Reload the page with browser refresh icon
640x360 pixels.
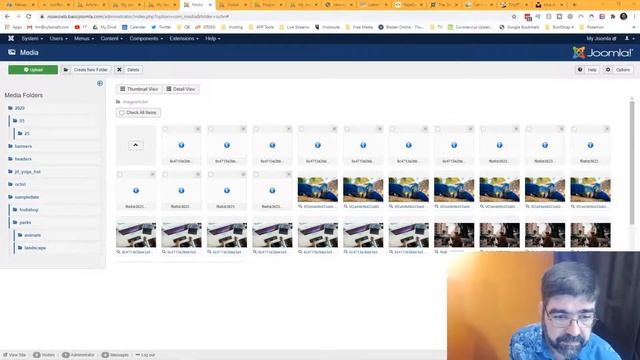29,16
